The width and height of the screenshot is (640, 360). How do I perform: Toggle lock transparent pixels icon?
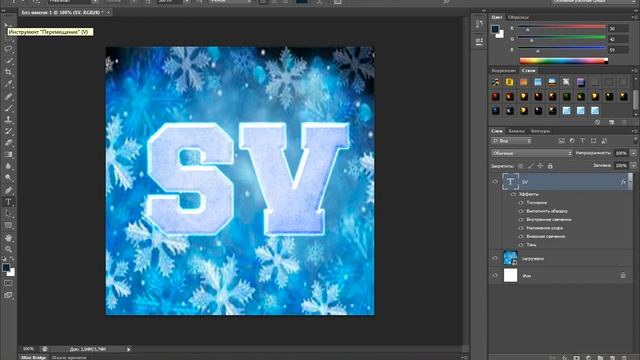(520, 166)
